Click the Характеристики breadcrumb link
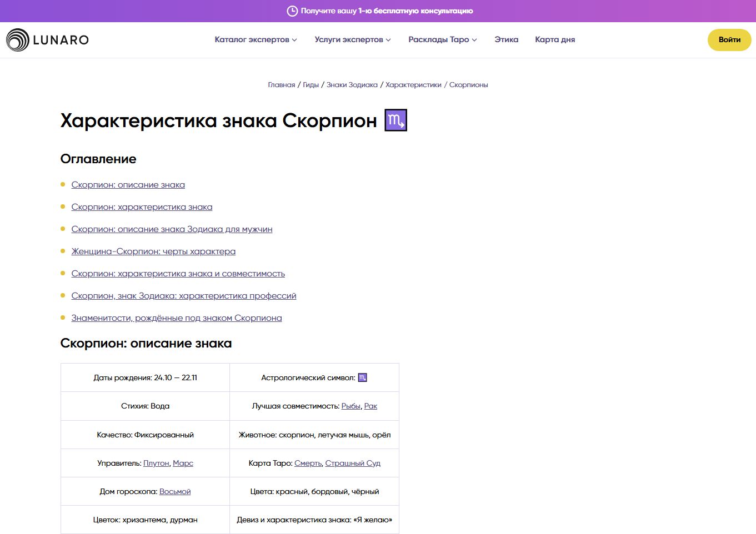This screenshot has height=534, width=756. [x=413, y=85]
